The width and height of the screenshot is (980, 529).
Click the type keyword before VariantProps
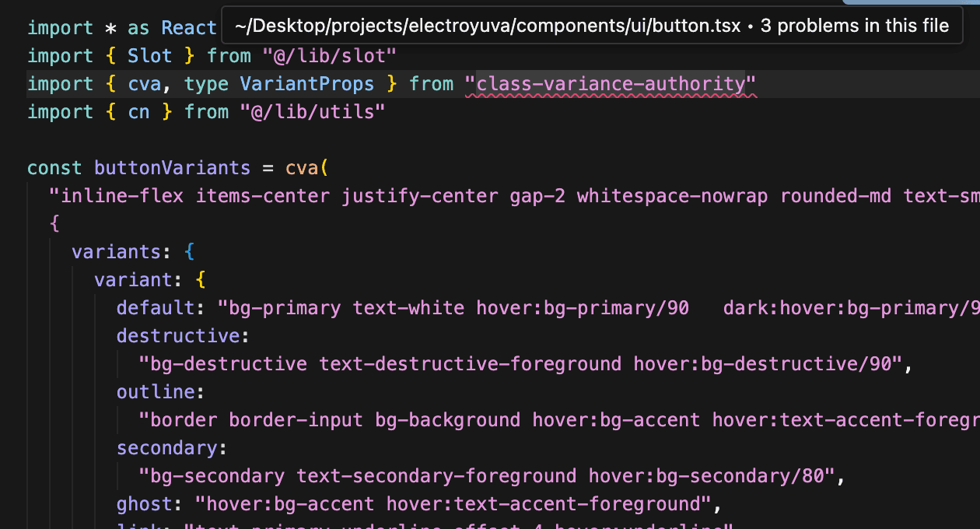(206, 84)
